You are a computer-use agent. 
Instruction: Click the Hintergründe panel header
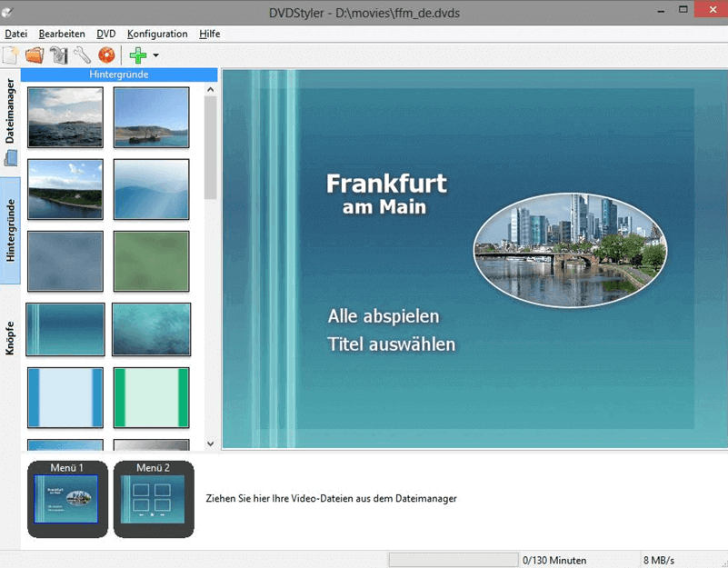point(119,75)
